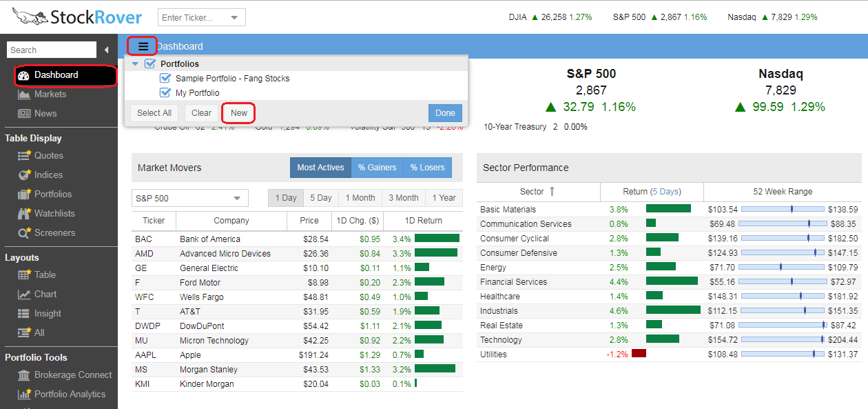Click the Industrials sector row
The height and width of the screenshot is (409, 868).
click(x=669, y=310)
